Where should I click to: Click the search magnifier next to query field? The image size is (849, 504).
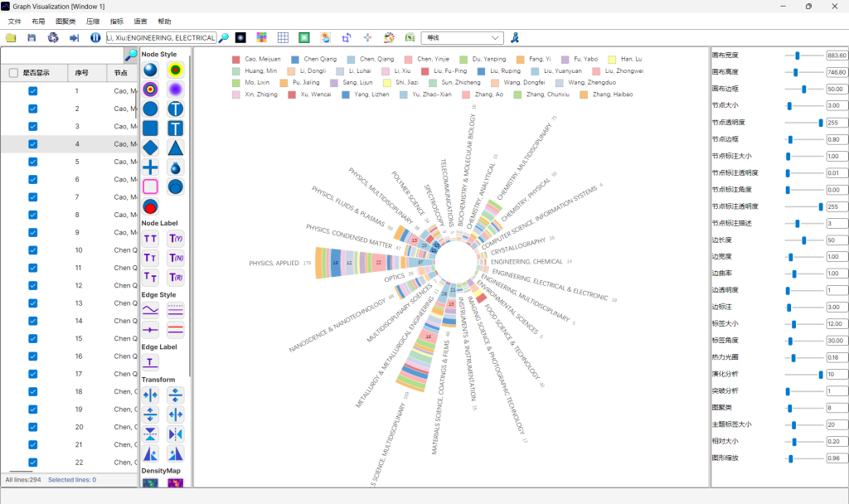point(222,37)
